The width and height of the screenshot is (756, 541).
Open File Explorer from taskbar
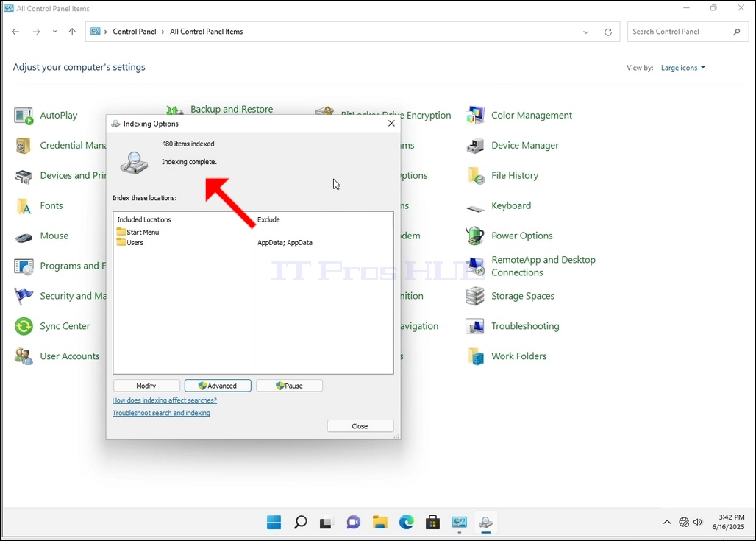(380, 522)
